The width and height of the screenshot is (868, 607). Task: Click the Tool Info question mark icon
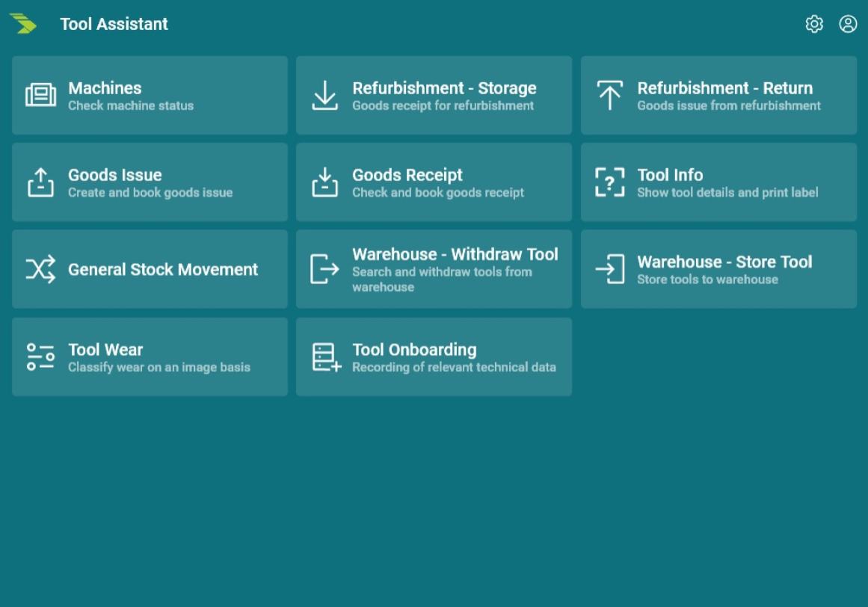[x=611, y=182]
